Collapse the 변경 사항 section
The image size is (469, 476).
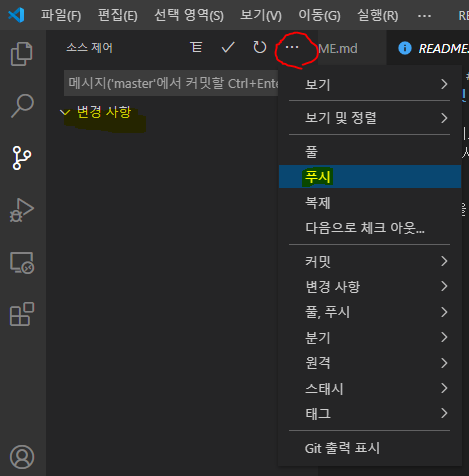tap(95, 112)
